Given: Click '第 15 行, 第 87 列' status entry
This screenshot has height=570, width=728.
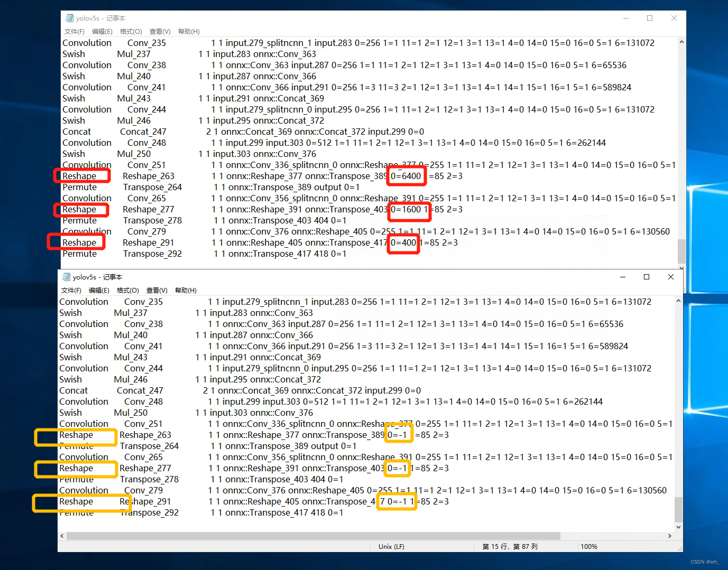Looking at the screenshot, I should pyautogui.click(x=510, y=546).
